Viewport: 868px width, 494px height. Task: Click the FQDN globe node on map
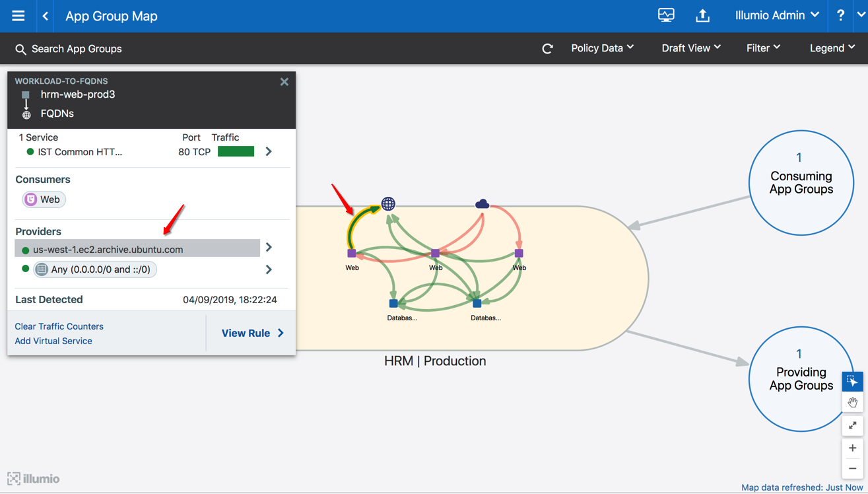[388, 203]
